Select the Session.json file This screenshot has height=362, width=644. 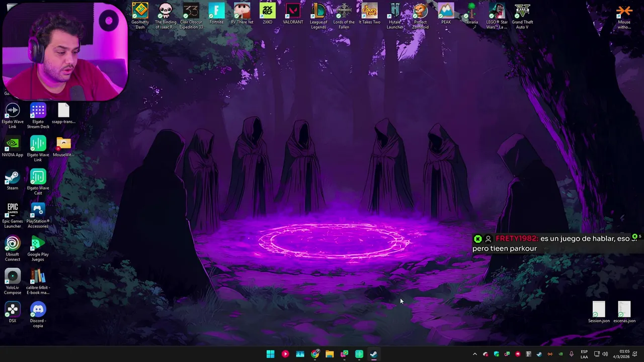pos(599,312)
